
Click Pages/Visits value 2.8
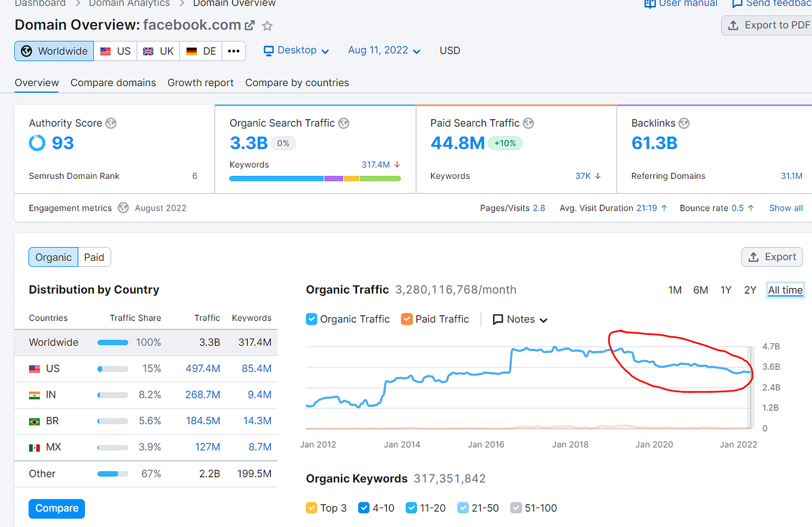point(539,208)
